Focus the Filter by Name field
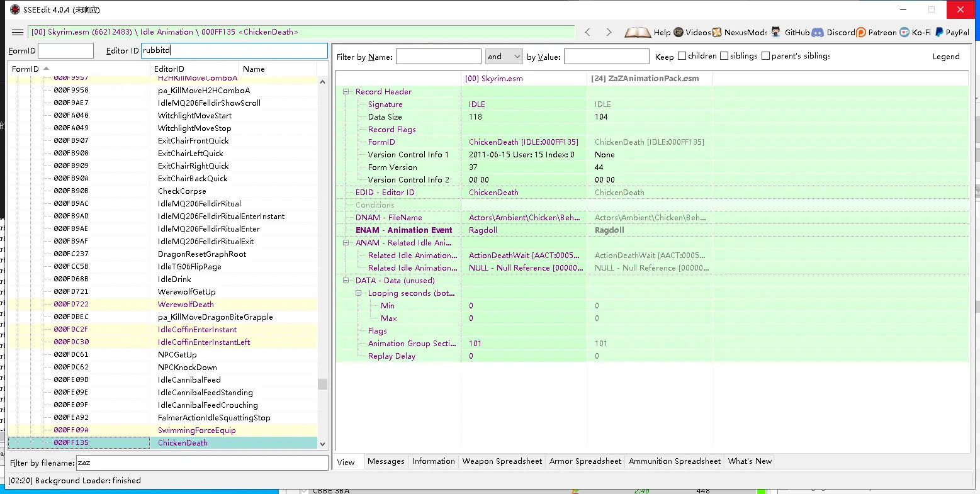This screenshot has width=980, height=494. click(438, 57)
